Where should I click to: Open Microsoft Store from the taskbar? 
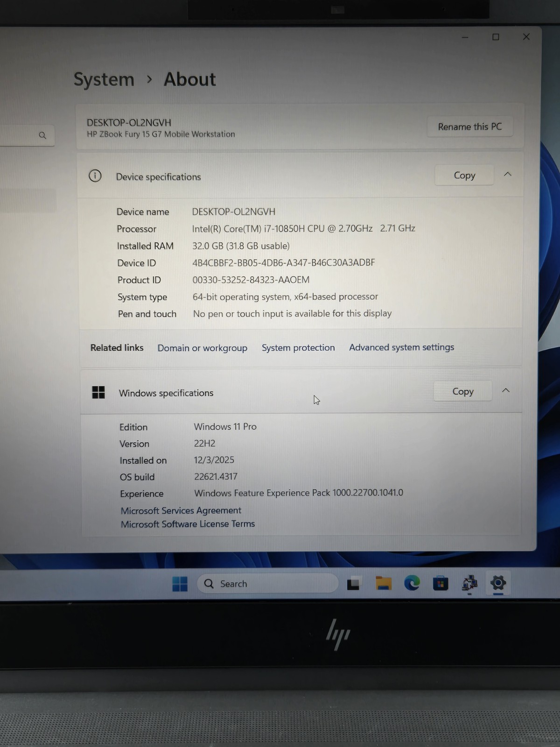click(441, 584)
